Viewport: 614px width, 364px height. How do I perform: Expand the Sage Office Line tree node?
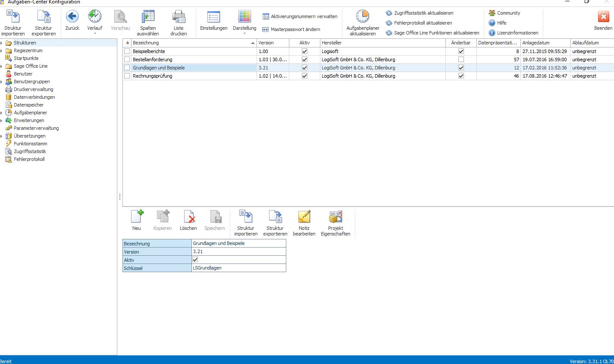[x=1, y=66]
